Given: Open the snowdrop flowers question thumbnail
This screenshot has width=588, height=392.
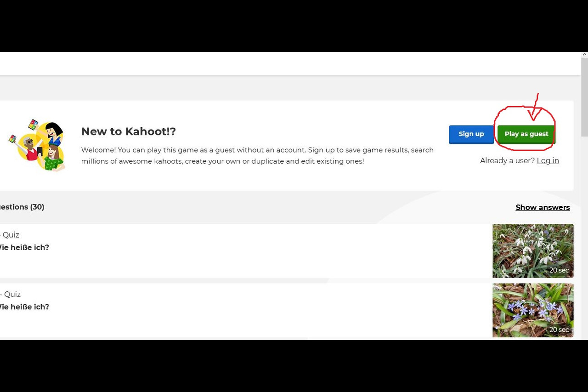Looking at the screenshot, I should click(x=533, y=251).
